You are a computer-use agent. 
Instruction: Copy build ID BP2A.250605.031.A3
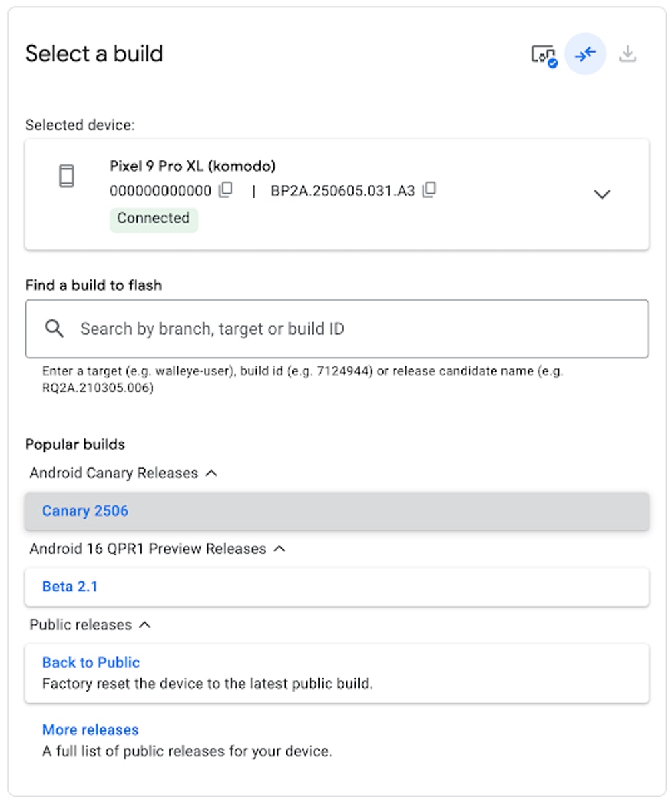click(429, 190)
